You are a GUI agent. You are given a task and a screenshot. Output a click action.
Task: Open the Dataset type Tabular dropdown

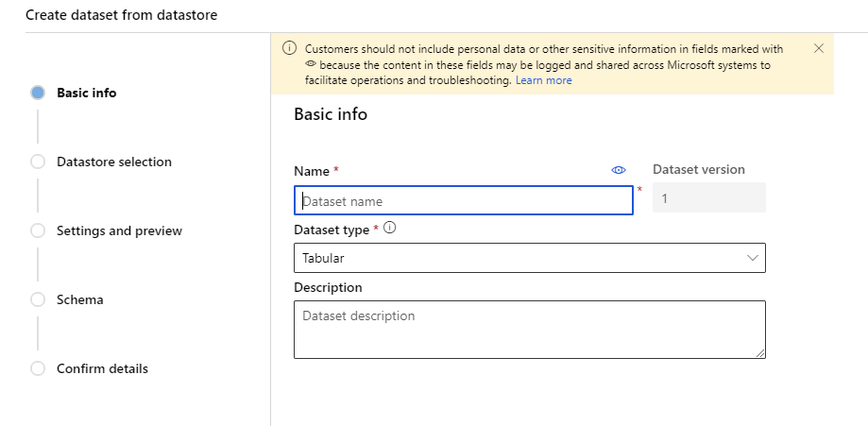530,258
